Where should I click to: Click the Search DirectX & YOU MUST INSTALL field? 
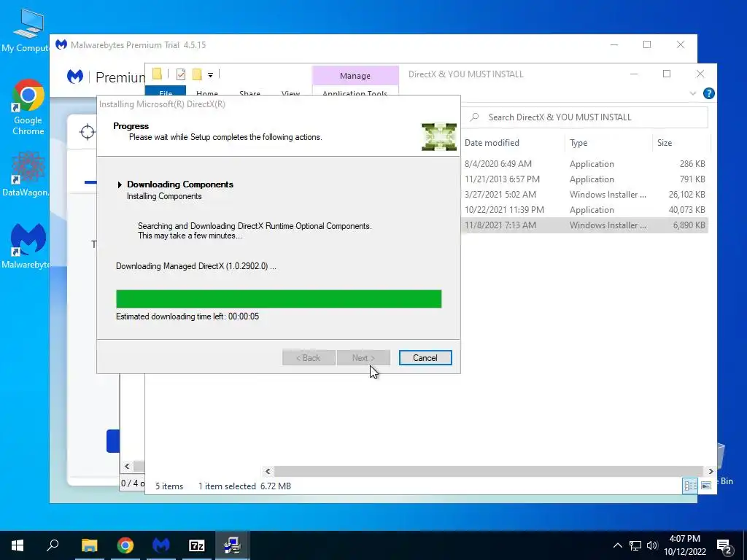click(x=584, y=117)
